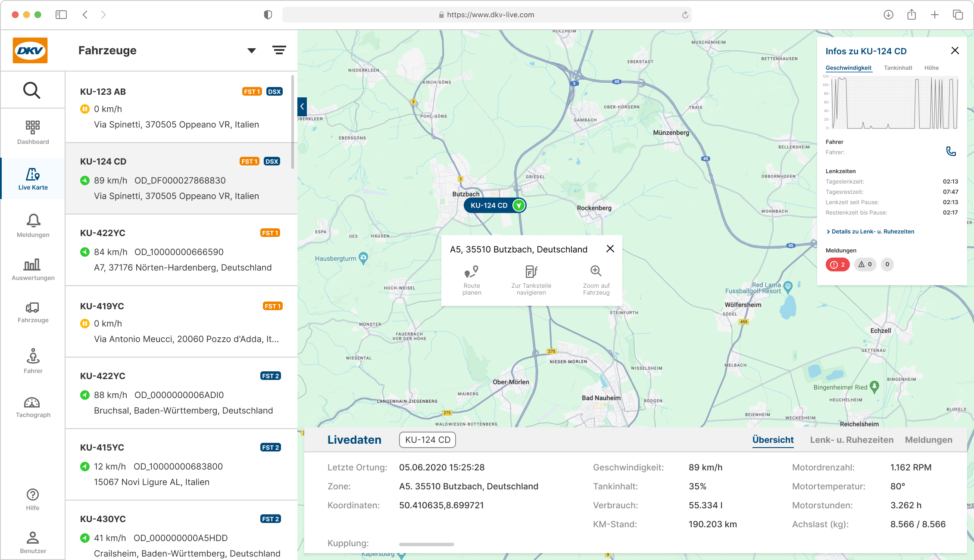Toggle the grey info badge showing 0

887,264
